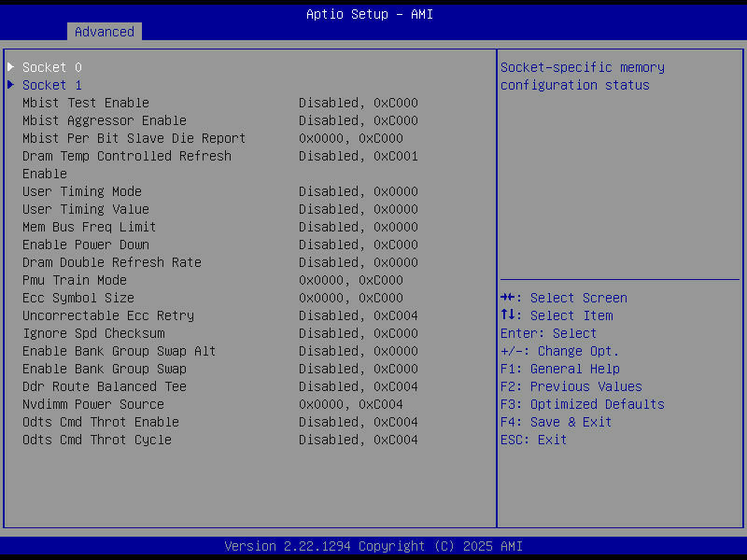
Task: Expand the Socket 1 configuration entry
Action: pos(51,84)
